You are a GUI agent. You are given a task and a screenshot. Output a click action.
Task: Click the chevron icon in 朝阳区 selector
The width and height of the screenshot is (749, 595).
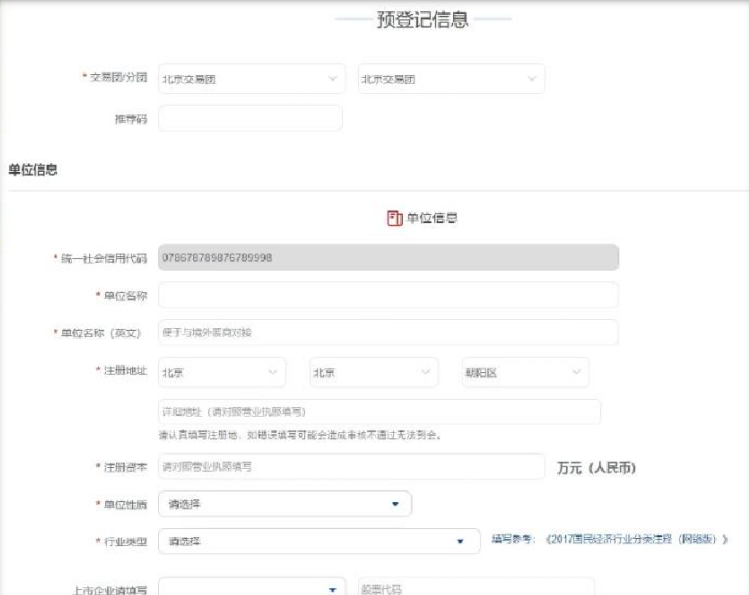click(576, 372)
